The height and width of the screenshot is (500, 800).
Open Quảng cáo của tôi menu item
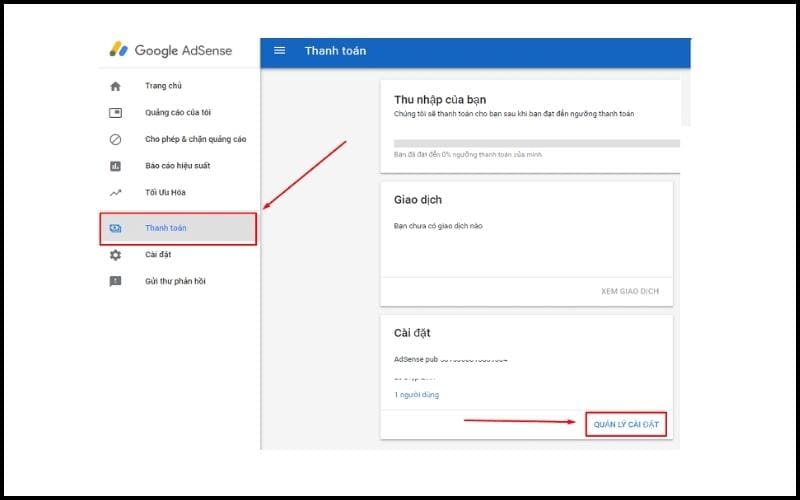tap(178, 112)
